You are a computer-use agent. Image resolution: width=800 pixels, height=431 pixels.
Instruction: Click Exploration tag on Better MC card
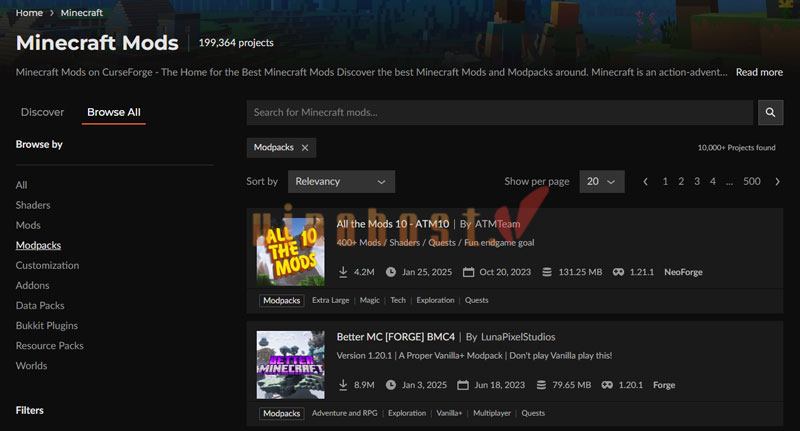(x=407, y=413)
